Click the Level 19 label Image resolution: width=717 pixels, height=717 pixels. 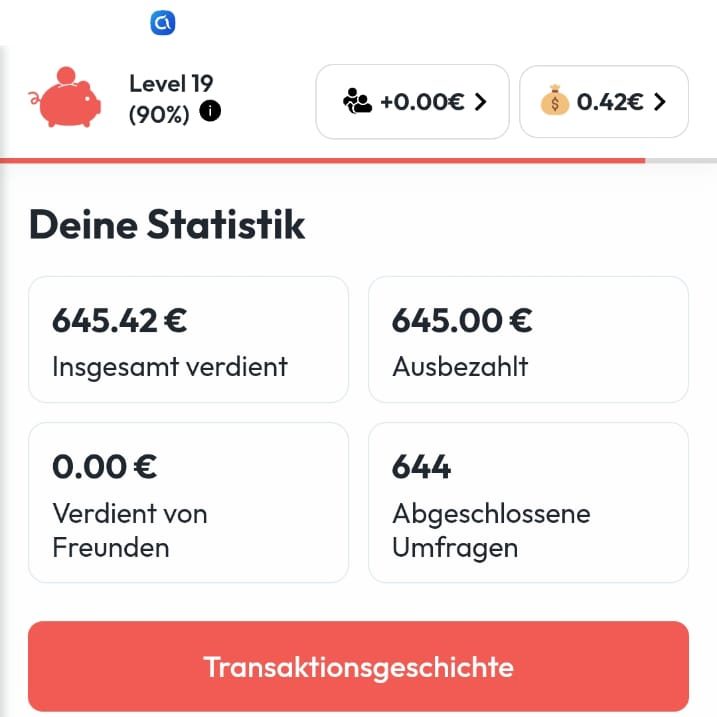coord(171,84)
